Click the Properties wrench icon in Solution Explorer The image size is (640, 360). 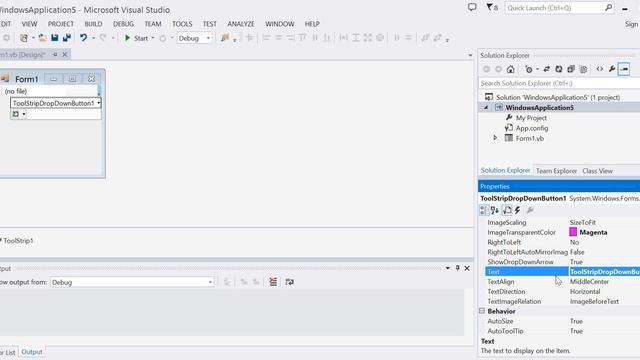[612, 69]
